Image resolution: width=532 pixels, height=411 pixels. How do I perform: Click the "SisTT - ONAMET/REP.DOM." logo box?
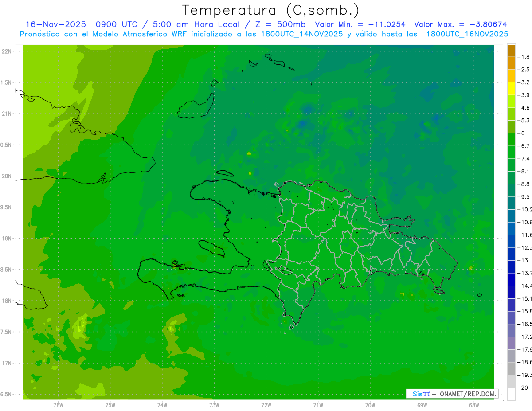(x=452, y=394)
